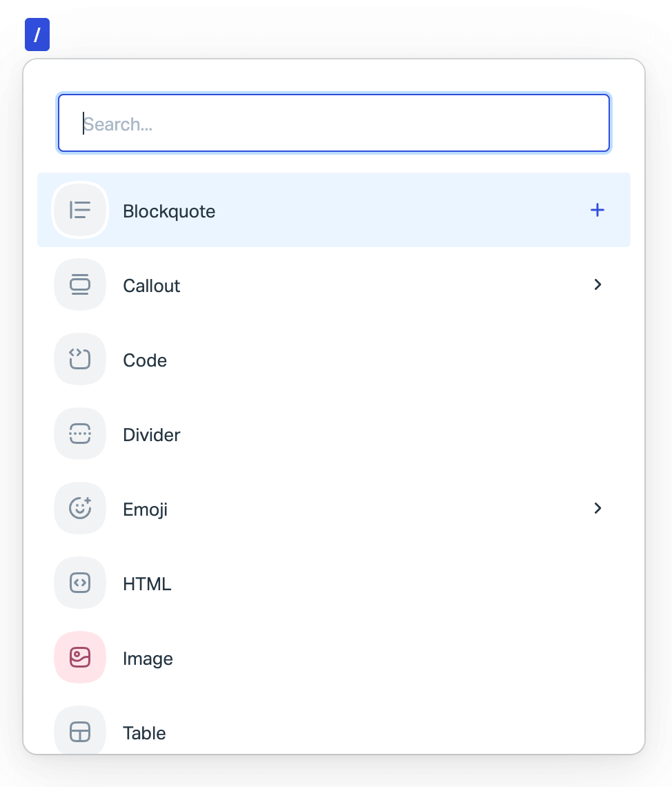Click the Callout block icon
672x787 pixels.
point(80,284)
